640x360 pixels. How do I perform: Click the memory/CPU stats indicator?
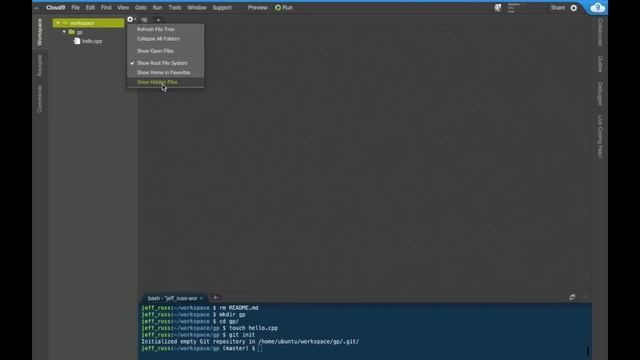(x=514, y=8)
